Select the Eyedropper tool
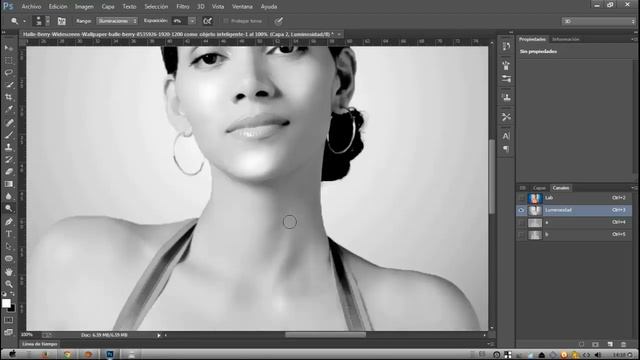 (x=9, y=109)
